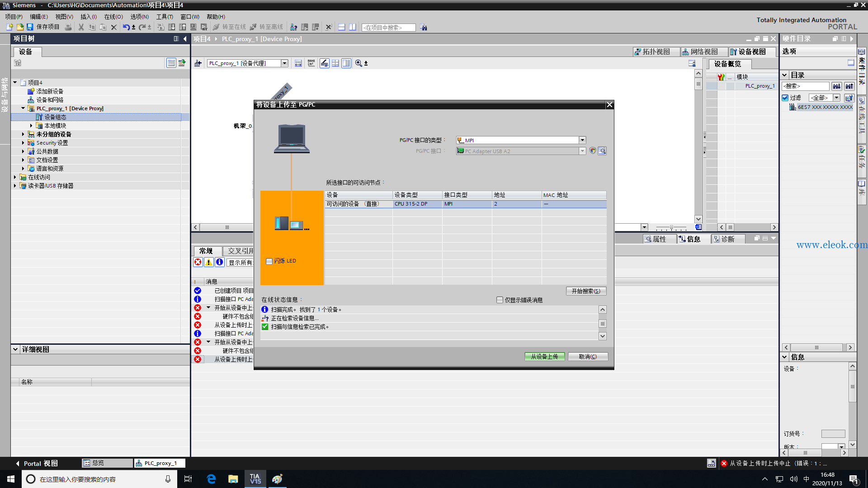Click the undo arrow icon
868x488 pixels.
[x=126, y=27]
